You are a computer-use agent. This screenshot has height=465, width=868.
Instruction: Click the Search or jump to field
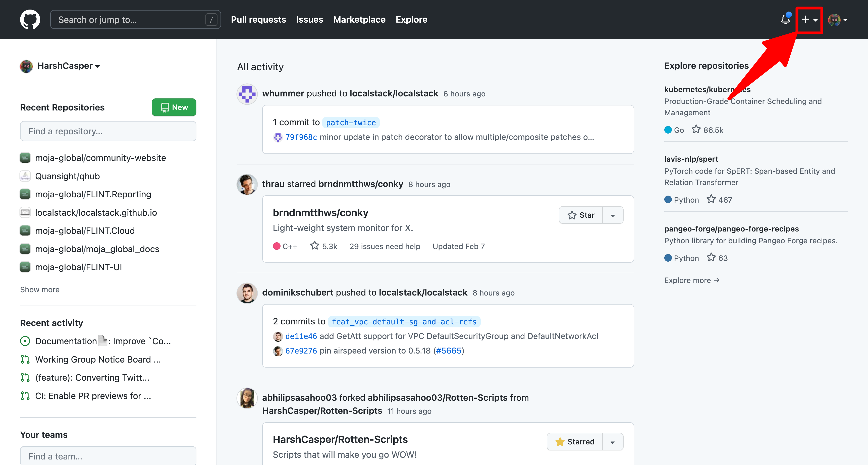pos(135,20)
